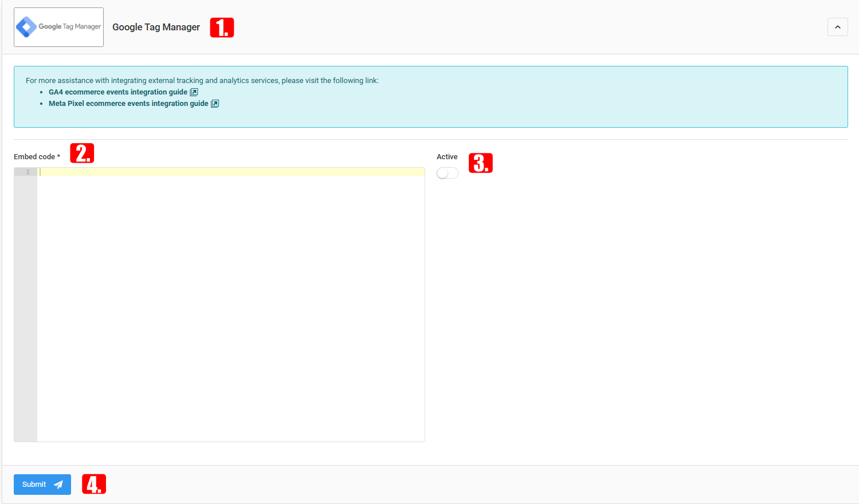Screen dimensions: 859x504
Task: Click the Submit button
Action: click(42, 485)
